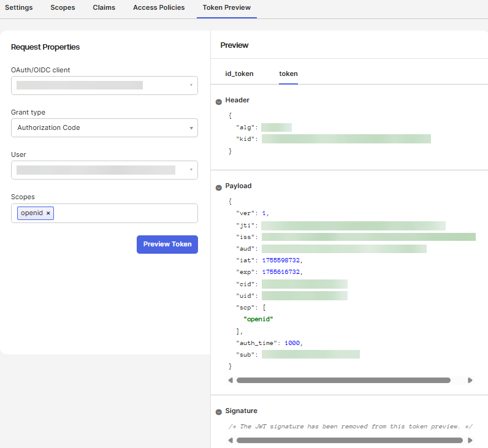488x448 pixels.
Task: Click the JWT signature removed comment
Action: (351, 426)
